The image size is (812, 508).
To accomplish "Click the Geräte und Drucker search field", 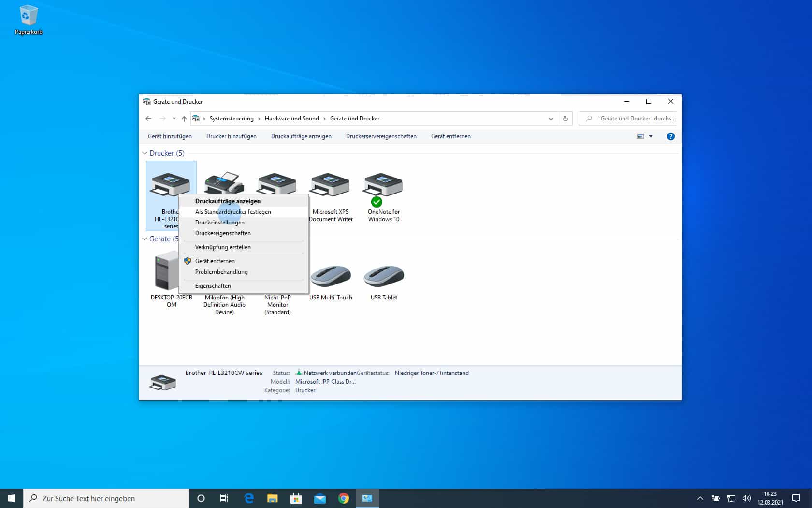I will (x=627, y=119).
